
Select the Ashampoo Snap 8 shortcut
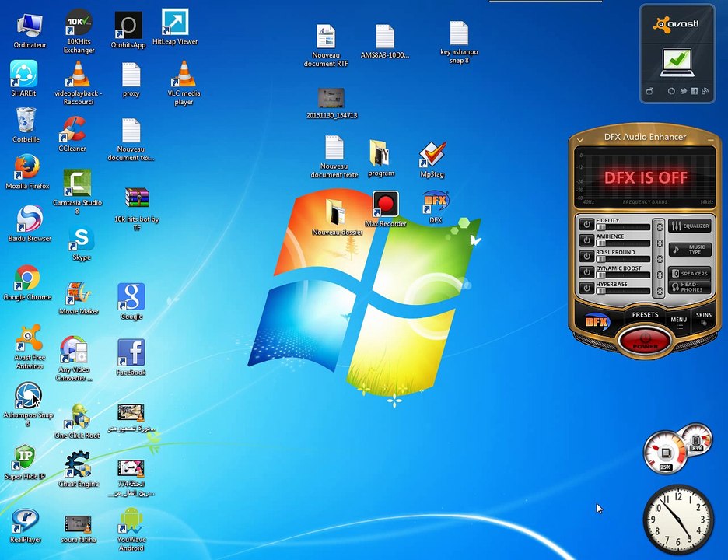pyautogui.click(x=28, y=404)
